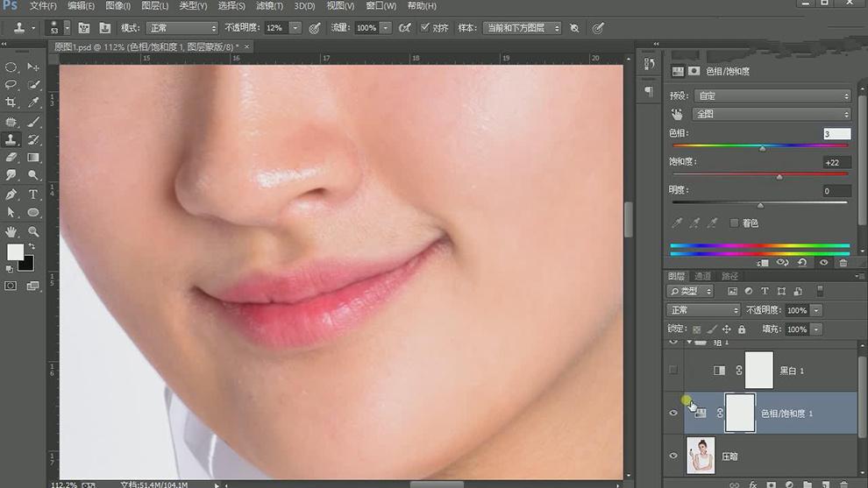Viewport: 868px width, 488px height.
Task: Show the 黑白 1 layer visibility
Action: pos(673,371)
